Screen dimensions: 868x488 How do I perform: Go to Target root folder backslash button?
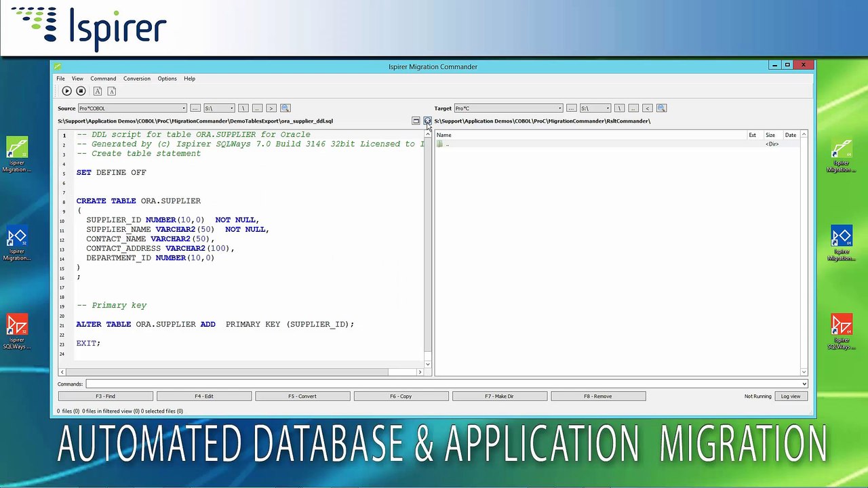pos(619,108)
